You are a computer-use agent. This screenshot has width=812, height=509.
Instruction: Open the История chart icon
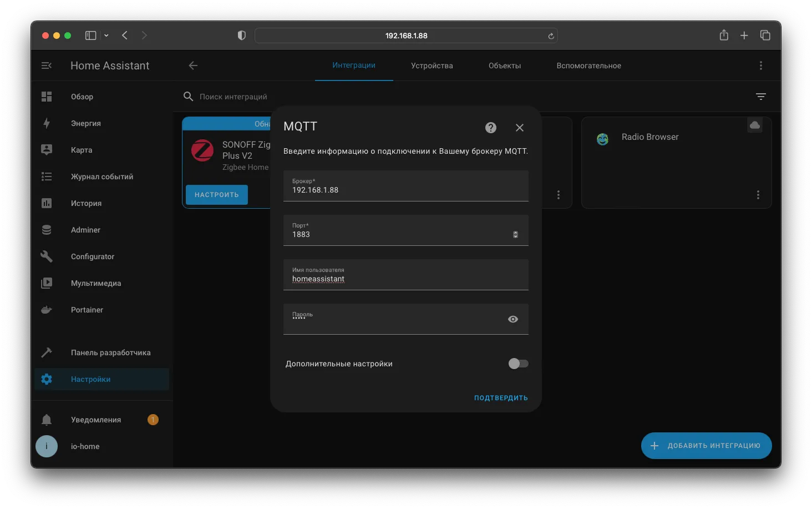[x=47, y=203]
